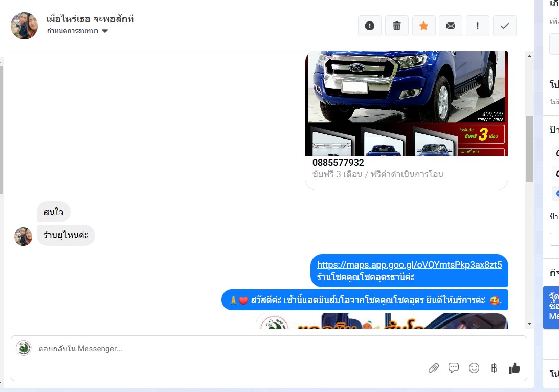Select greeting message สวัสดีค่ะ เช้านี้แอดมินส้มโอ
The width and height of the screenshot is (559, 392).
(365, 300)
